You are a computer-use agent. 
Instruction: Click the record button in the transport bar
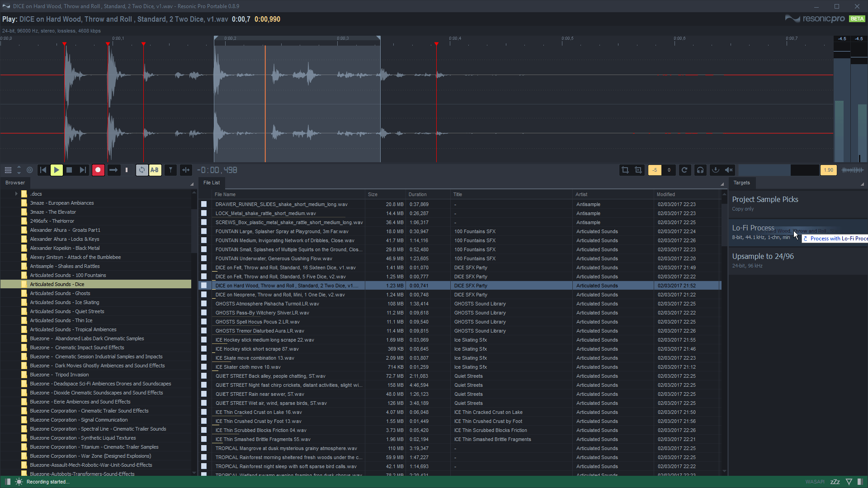pos(98,170)
